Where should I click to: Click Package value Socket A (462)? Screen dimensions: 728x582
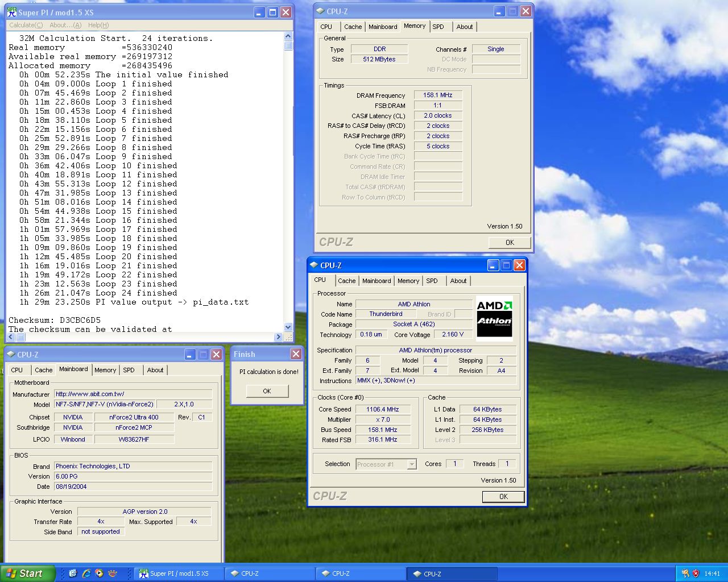pos(414,324)
